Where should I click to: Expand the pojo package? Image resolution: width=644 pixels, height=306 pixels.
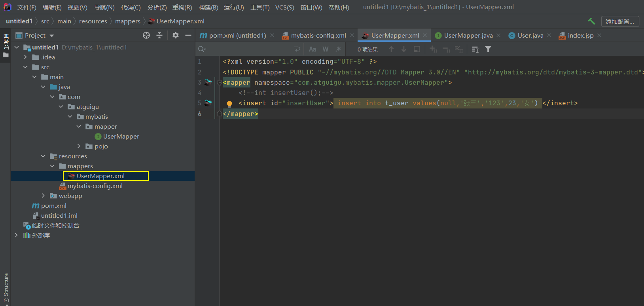79,146
